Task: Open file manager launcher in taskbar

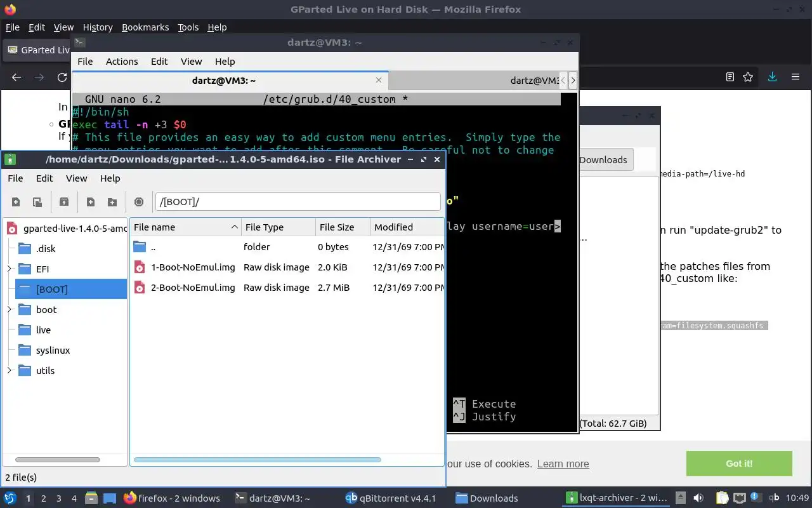Action: [x=91, y=498]
